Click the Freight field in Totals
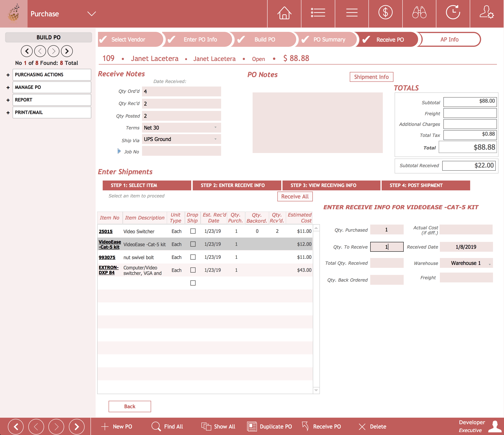504x435 pixels. pos(470,113)
